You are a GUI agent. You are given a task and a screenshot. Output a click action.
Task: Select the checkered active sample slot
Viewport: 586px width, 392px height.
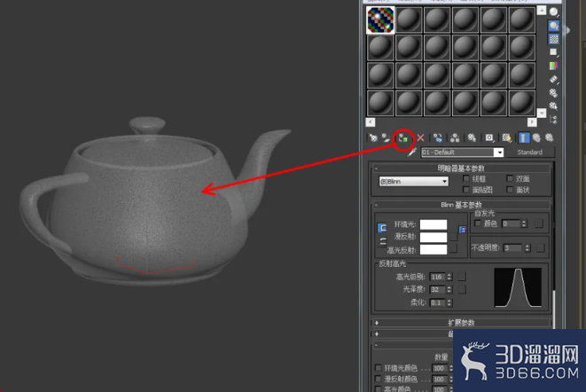pyautogui.click(x=380, y=20)
